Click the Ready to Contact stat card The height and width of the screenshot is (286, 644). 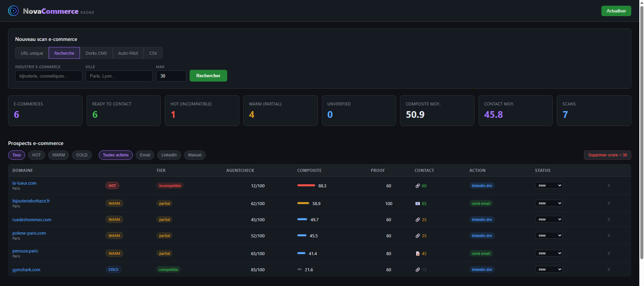coord(123,110)
